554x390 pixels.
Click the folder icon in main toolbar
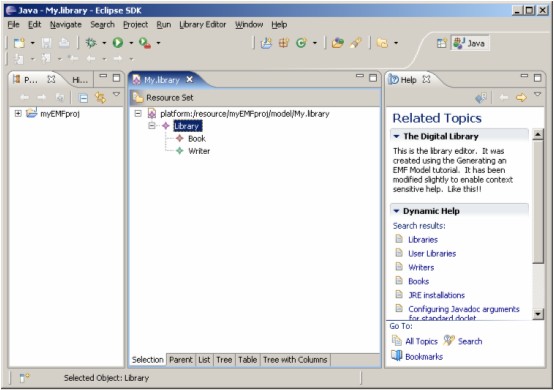click(382, 43)
